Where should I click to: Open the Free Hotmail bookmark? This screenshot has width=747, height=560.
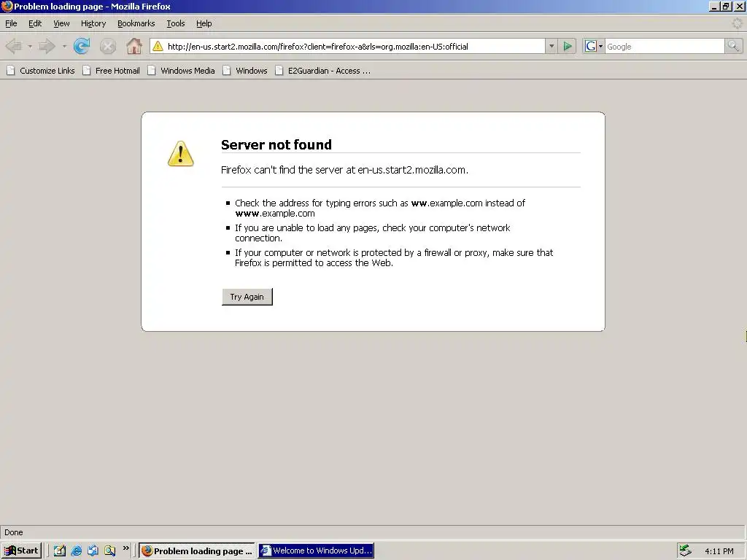tap(111, 71)
